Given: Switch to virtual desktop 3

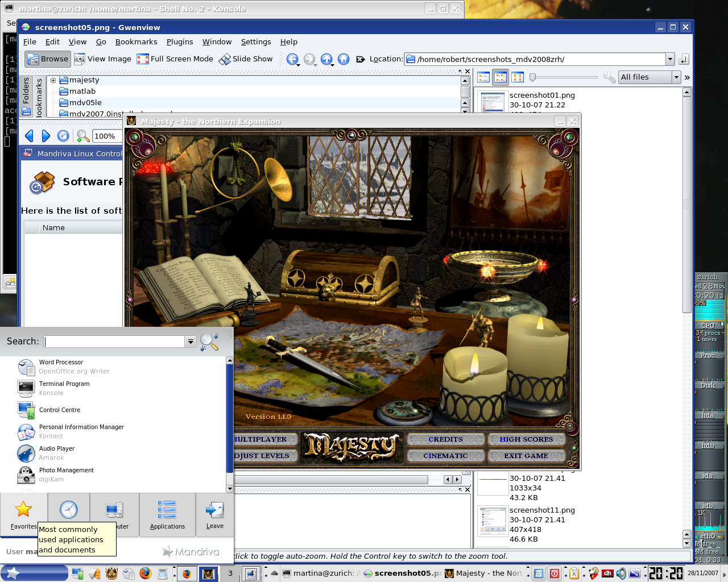Looking at the screenshot, I should coord(230,573).
